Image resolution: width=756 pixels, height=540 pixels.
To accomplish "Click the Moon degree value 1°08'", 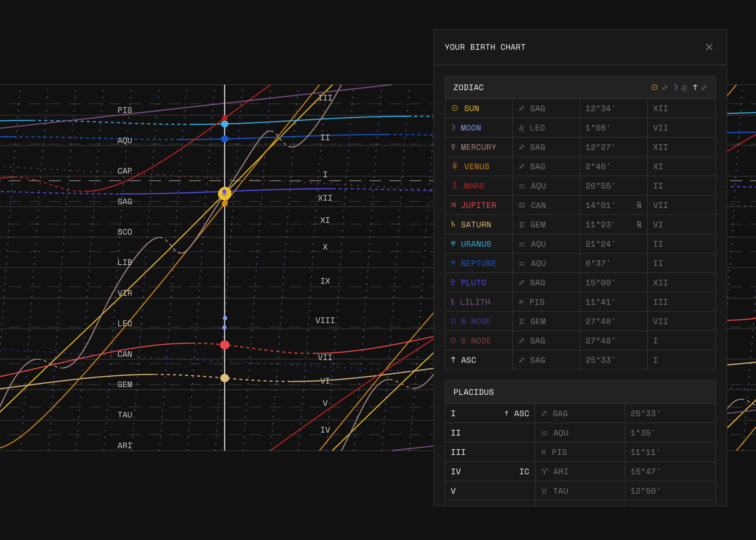I will (598, 128).
